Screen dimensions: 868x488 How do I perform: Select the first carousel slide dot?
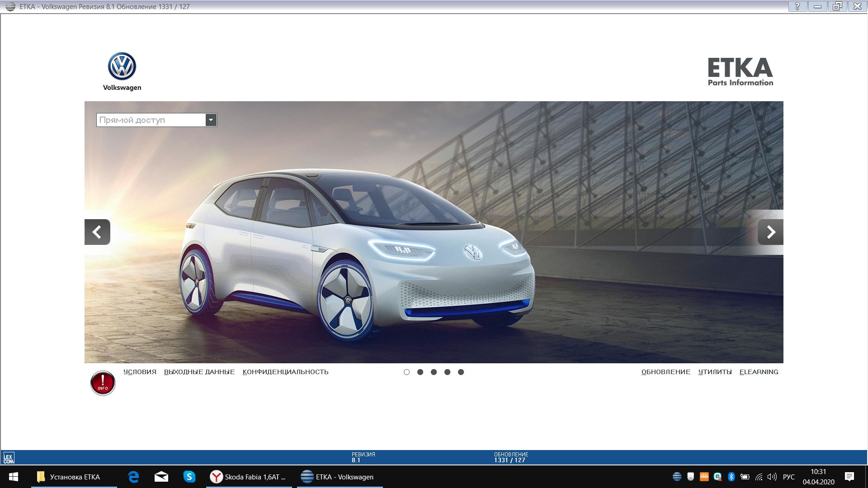[406, 372]
